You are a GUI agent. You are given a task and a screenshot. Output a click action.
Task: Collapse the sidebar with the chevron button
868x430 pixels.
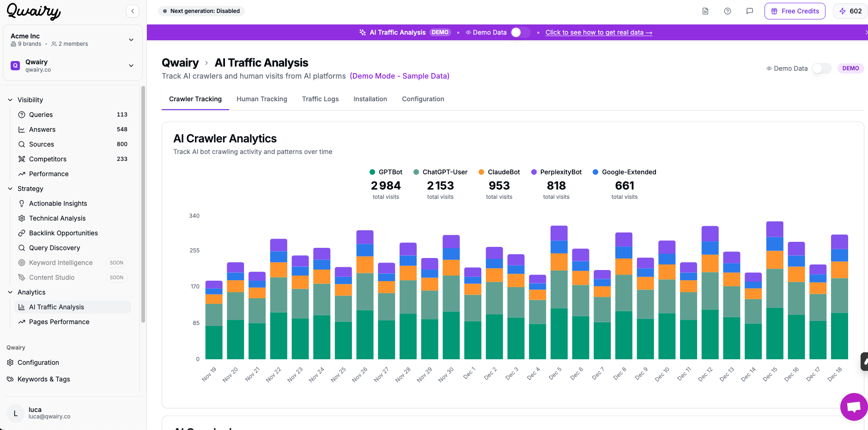(x=133, y=11)
